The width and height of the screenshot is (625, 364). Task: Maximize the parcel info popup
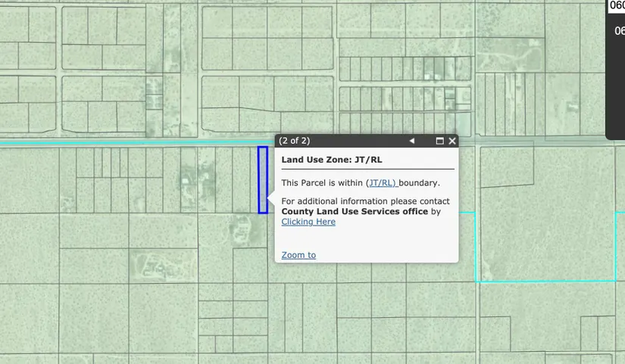pos(439,141)
